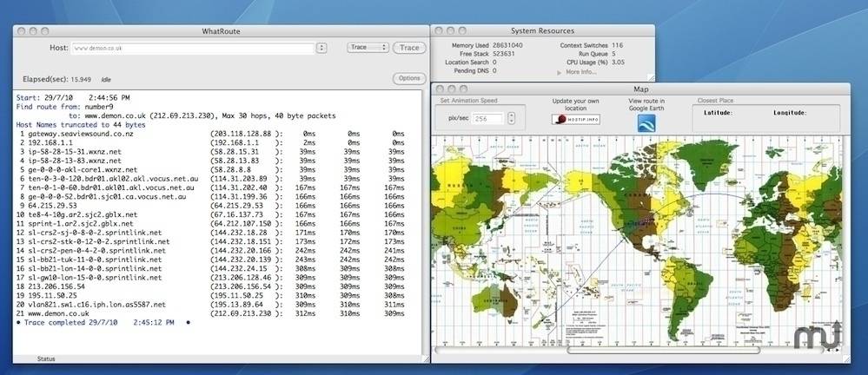Viewport: 868px width, 375px height.
Task: Close the WhatRoute window
Action: [x=21, y=31]
